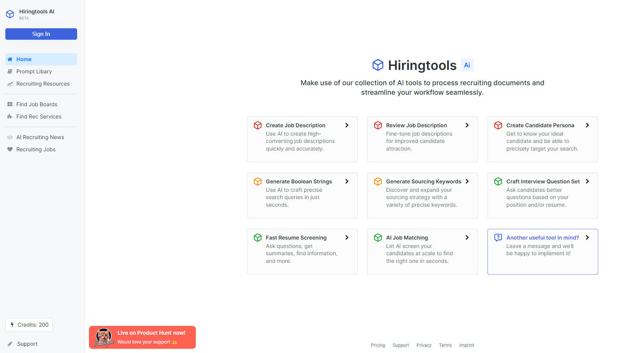Select Home in the sidebar menu
Viewport: 644px width, 353px height.
[x=41, y=59]
